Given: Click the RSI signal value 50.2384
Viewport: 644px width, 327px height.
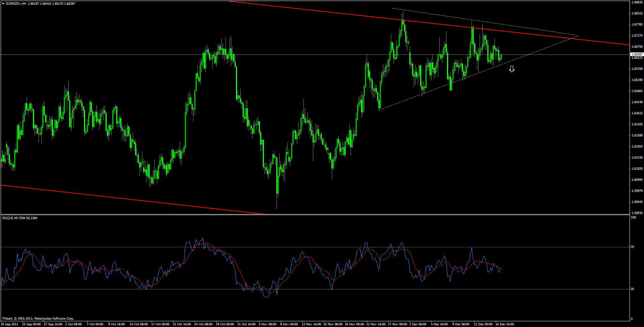Looking at the screenshot, I should (32, 218).
